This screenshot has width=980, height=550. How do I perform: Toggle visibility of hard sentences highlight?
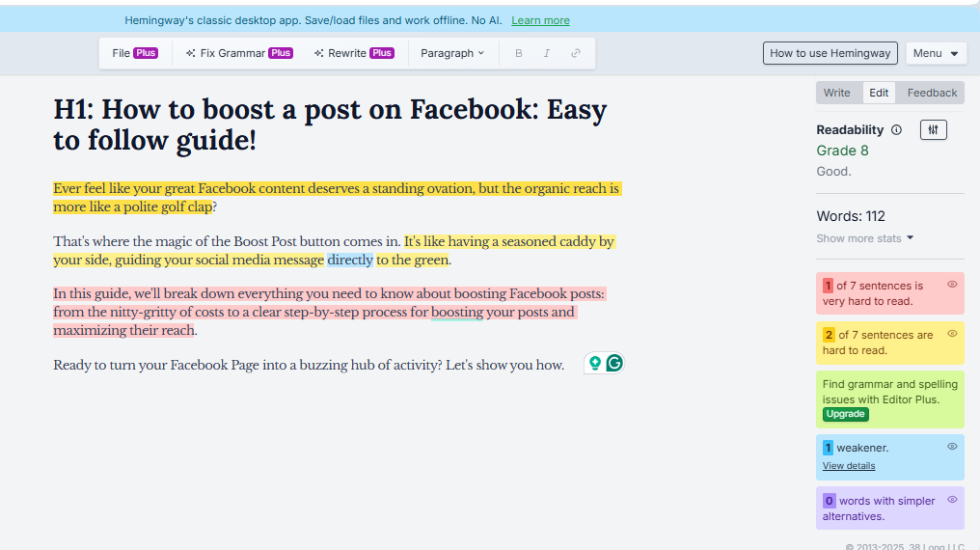pos(952,334)
